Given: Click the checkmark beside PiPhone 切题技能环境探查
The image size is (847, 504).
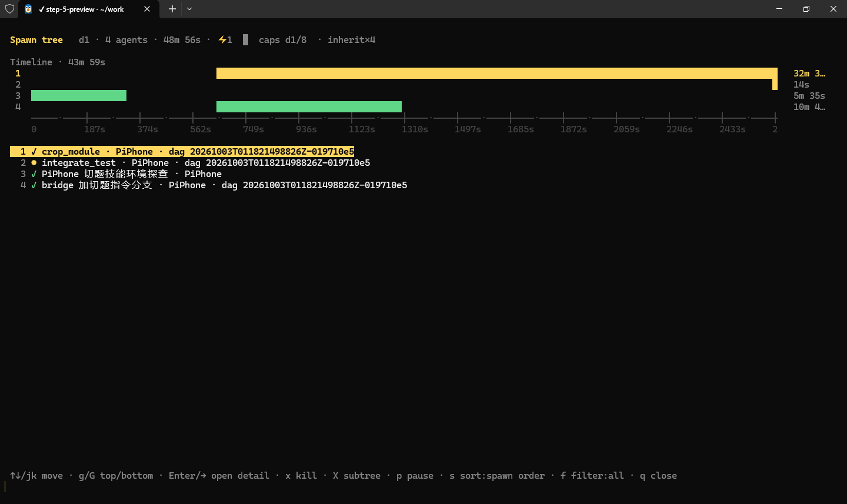Looking at the screenshot, I should pyautogui.click(x=34, y=174).
